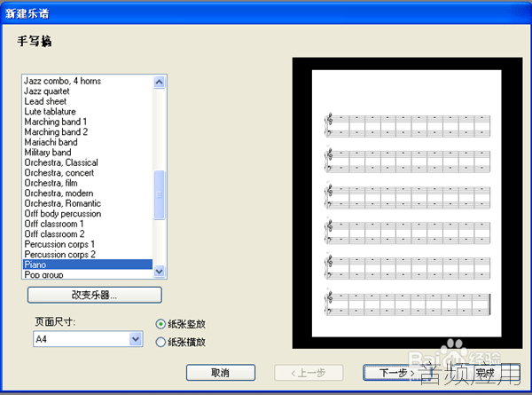Pick 'Lute tablature' entry
This screenshot has height=395, width=532.
(x=88, y=112)
